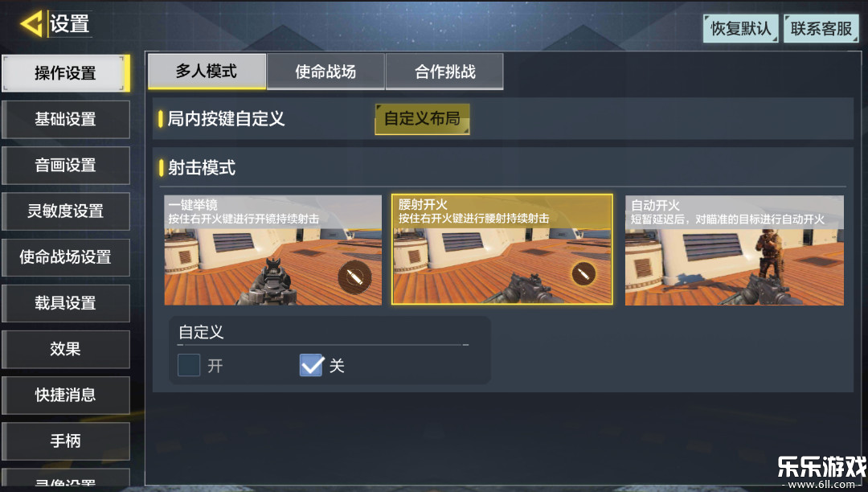
Task: Open 基础设置 in the sidebar
Action: (x=66, y=119)
